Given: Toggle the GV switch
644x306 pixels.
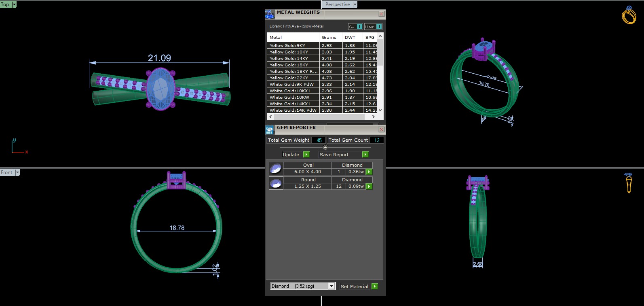Looking at the screenshot, I should (359, 27).
